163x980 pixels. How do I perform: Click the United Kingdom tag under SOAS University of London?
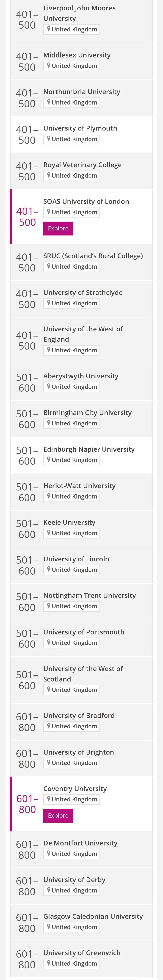point(72,212)
